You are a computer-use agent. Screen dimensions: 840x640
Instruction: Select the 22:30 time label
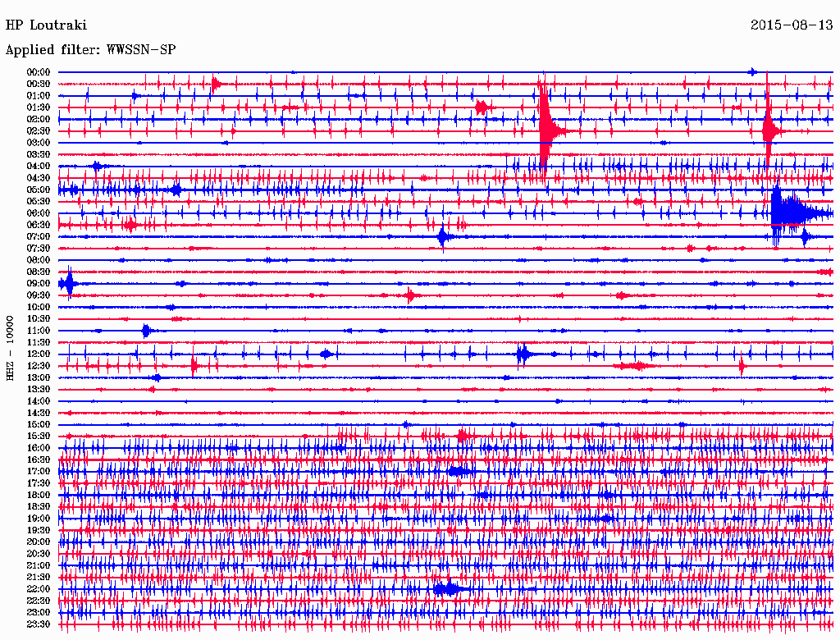click(39, 601)
